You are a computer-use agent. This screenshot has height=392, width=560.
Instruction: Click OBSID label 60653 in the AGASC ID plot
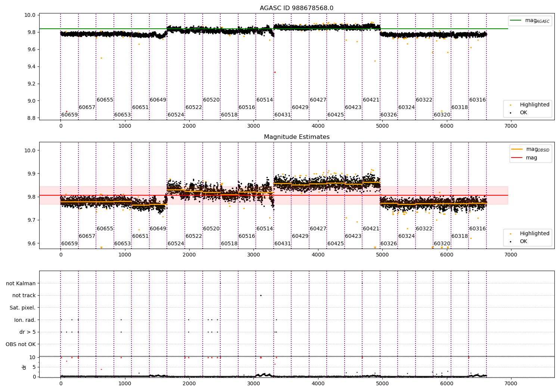coord(122,115)
